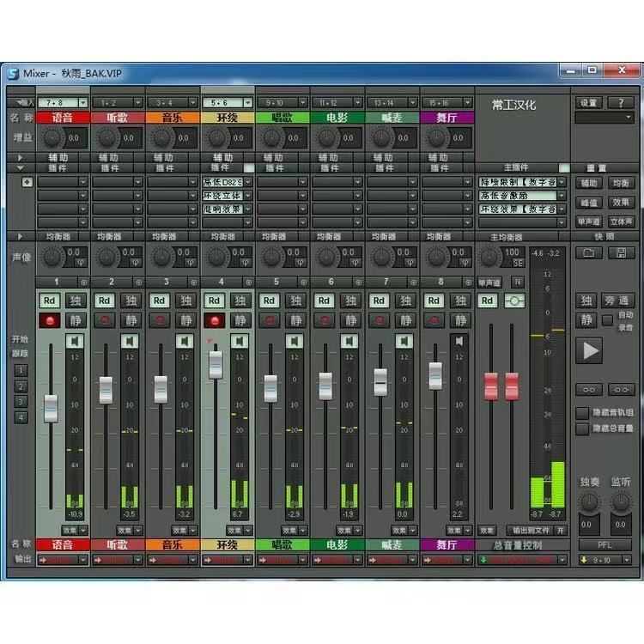Click the 主插件 header
This screenshot has width=644, height=644.
516,167
